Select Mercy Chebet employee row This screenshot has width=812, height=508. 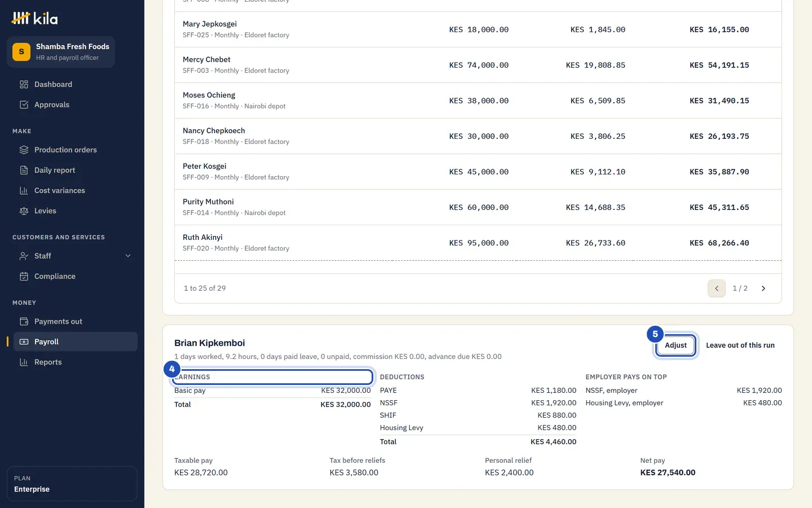(x=478, y=65)
